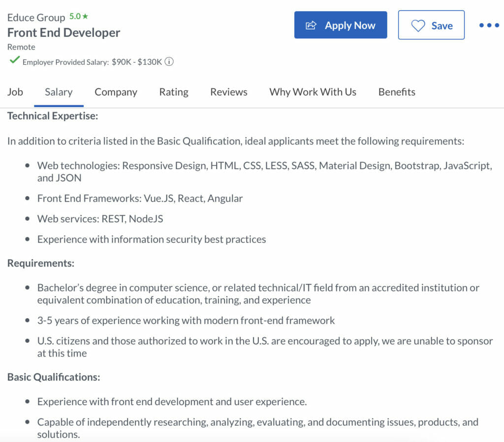Switch to the Reviews tab
Viewport: 504px width, 442px height.
click(228, 92)
